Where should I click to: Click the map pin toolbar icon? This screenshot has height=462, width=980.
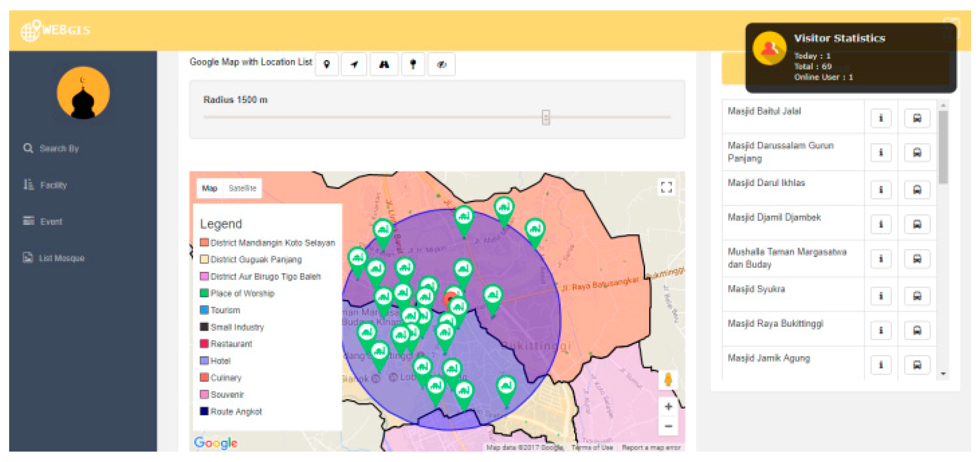click(413, 64)
